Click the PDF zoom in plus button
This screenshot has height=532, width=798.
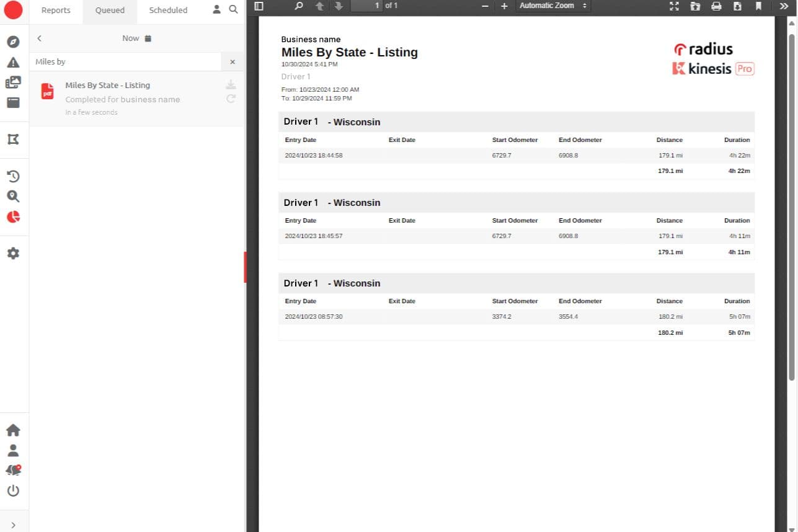coord(504,6)
